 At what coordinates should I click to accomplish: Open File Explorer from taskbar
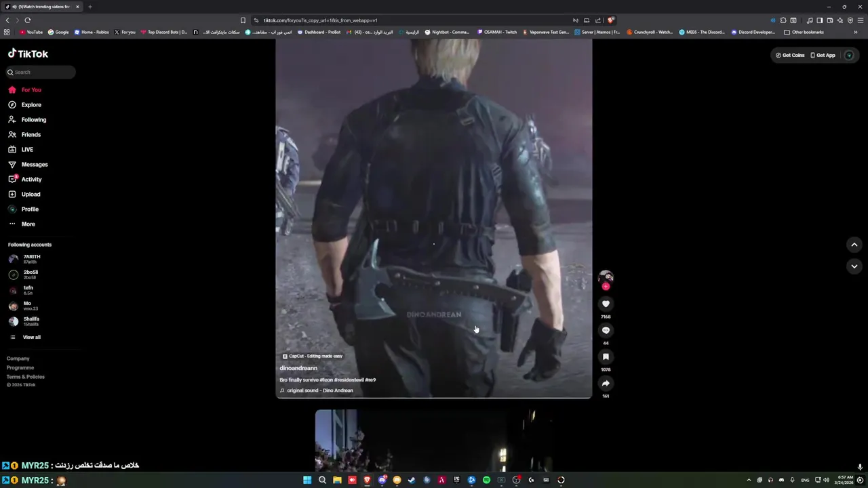(337, 480)
